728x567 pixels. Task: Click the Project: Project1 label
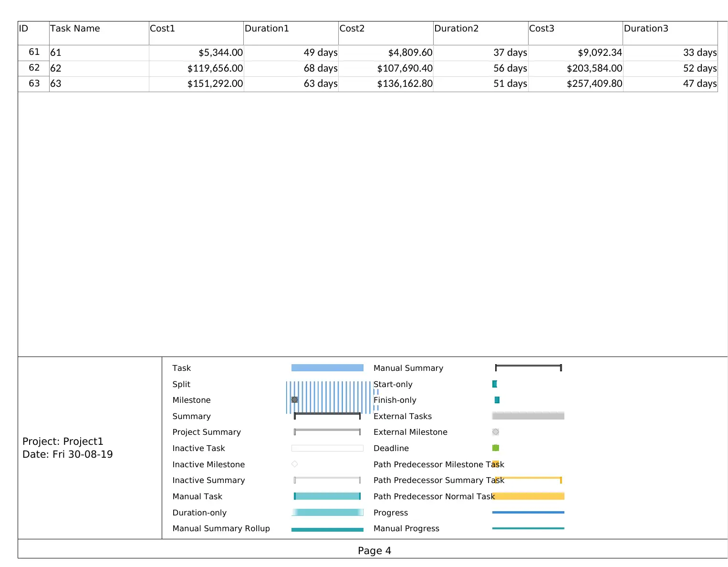(63, 441)
